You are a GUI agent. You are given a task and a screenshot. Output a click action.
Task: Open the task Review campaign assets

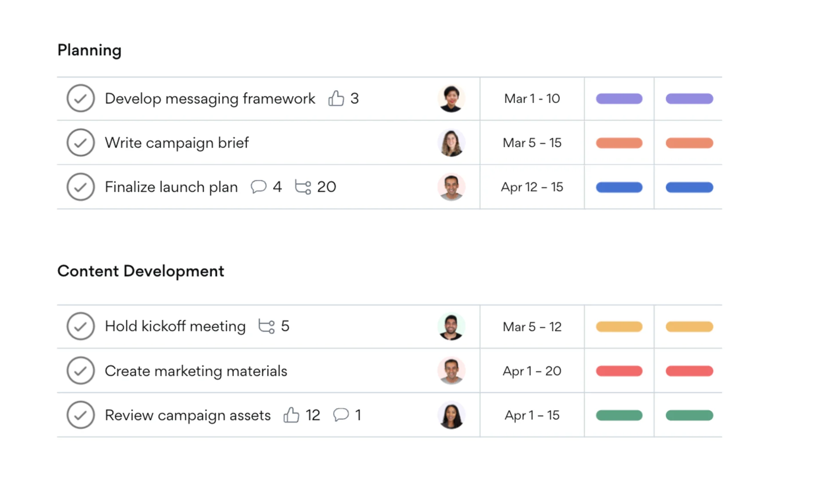[x=187, y=415]
